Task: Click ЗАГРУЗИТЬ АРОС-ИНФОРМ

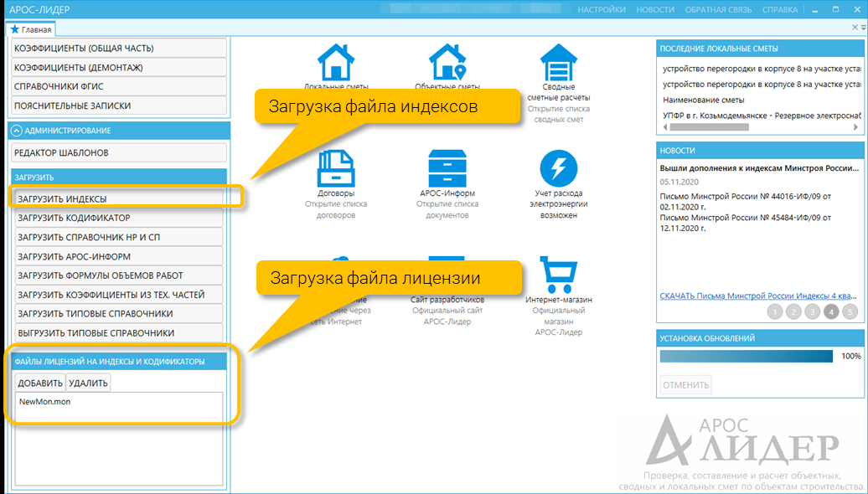Action: tap(119, 257)
